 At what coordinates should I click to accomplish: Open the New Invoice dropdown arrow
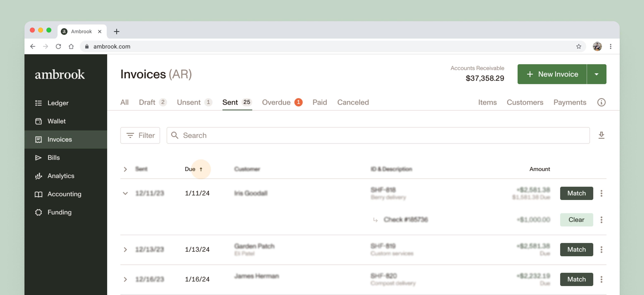(596, 74)
